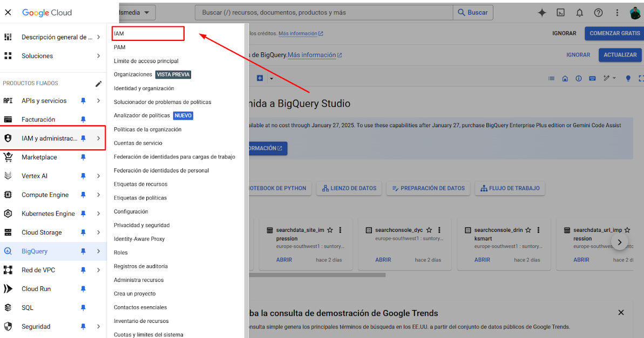Click the search resources input field
The image size is (644, 338).
point(324,12)
